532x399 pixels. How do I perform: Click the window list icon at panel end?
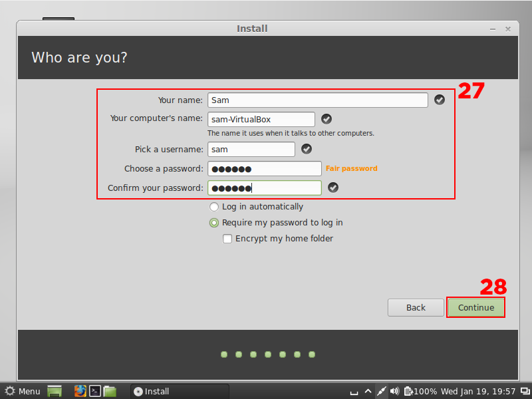(x=525, y=391)
